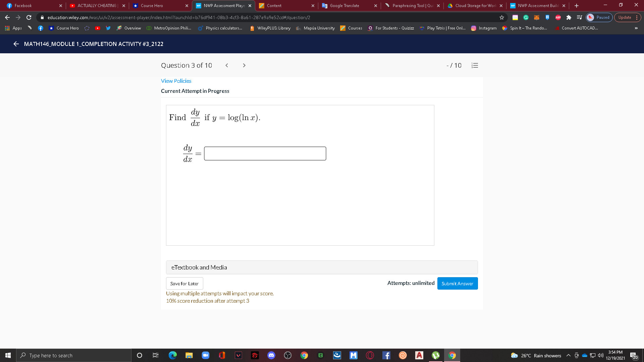Click the Adblock Plus extension icon
This screenshot has height=362, width=644.
coord(558,17)
